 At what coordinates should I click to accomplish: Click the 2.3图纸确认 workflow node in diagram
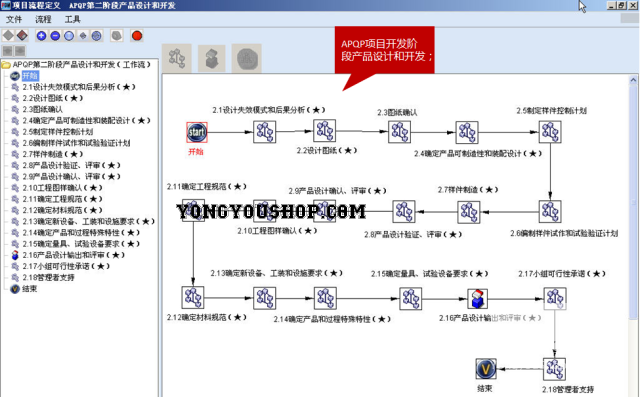pyautogui.click(x=399, y=131)
